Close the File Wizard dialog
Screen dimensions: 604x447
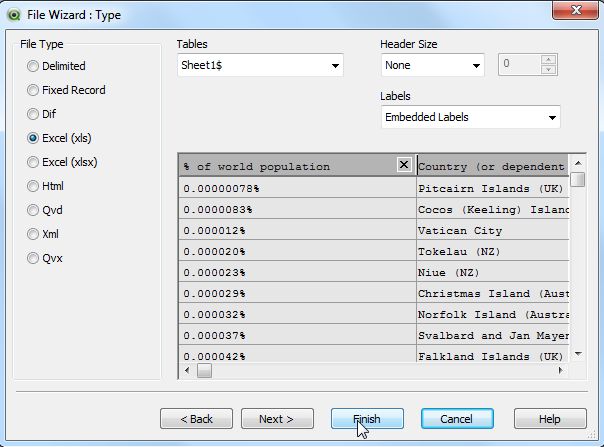click(575, 10)
